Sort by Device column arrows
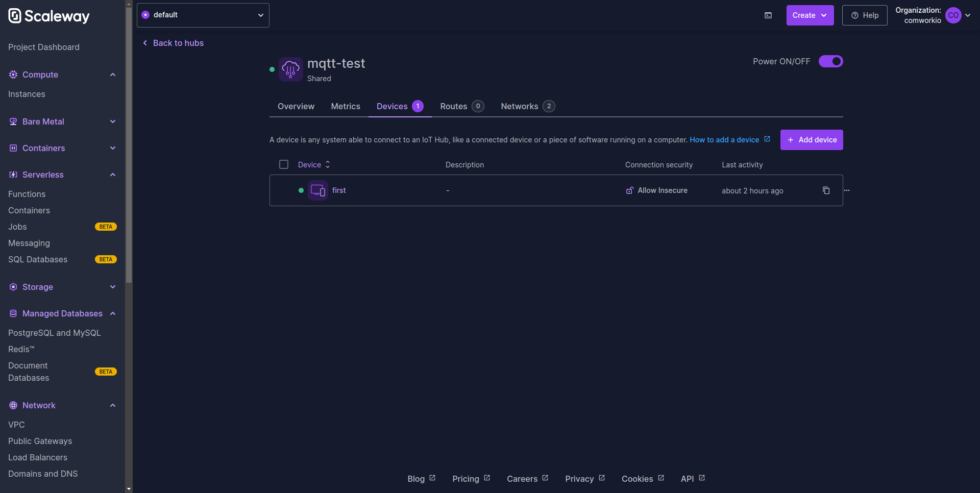The image size is (980, 493). [328, 164]
